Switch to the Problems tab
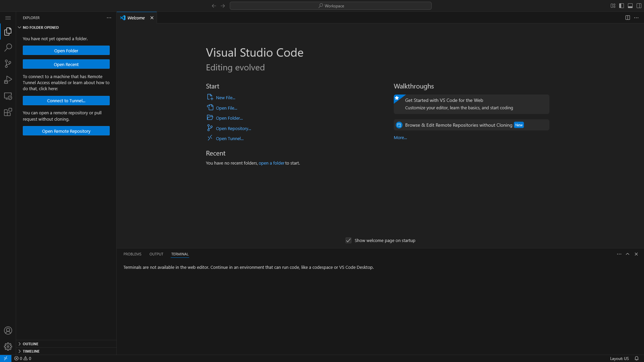 point(132,254)
